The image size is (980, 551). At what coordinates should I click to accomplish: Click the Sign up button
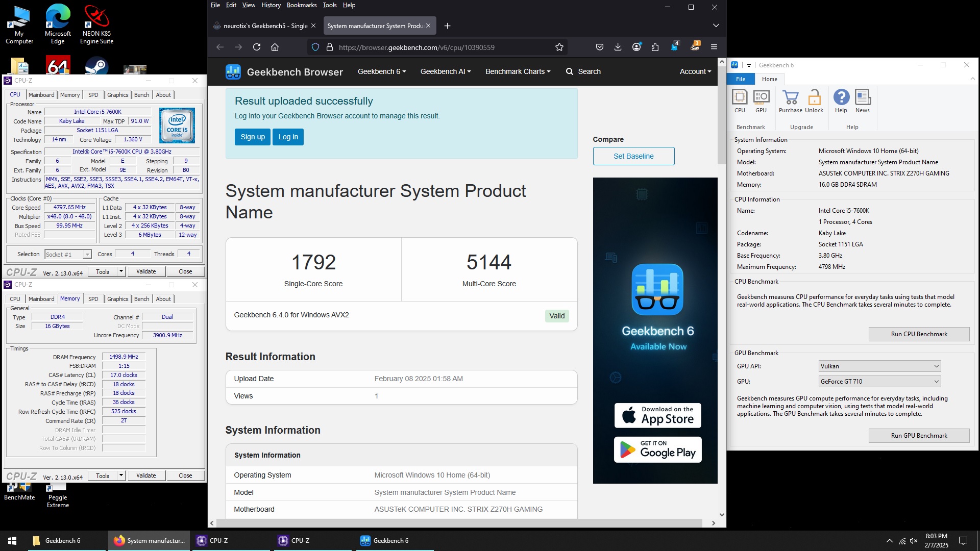point(253,137)
